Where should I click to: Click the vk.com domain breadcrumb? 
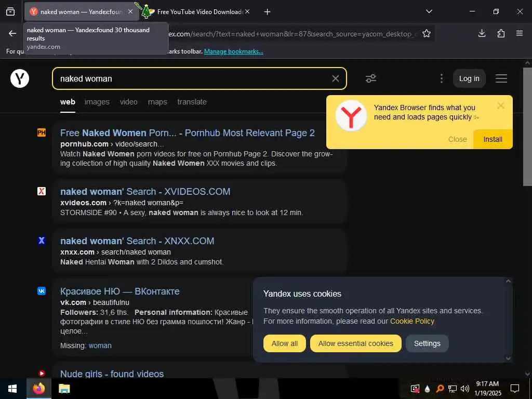click(x=73, y=302)
